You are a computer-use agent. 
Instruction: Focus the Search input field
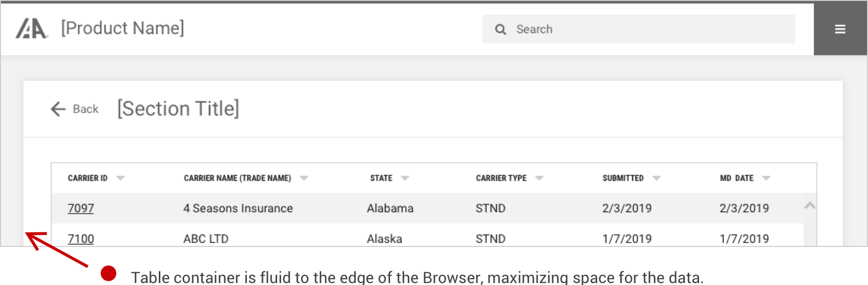coord(638,29)
